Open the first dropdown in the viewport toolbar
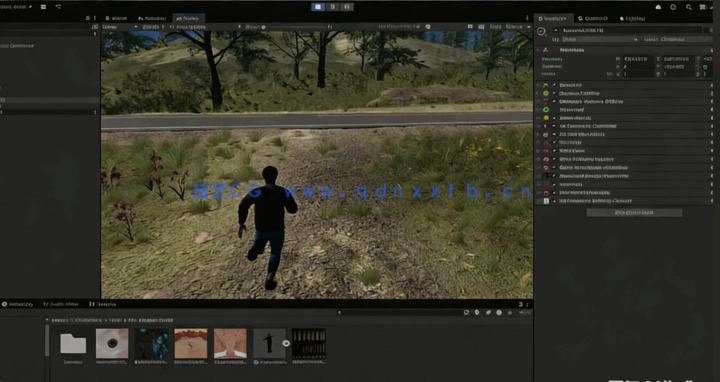Viewport: 720px width, 382px height. pos(120,27)
